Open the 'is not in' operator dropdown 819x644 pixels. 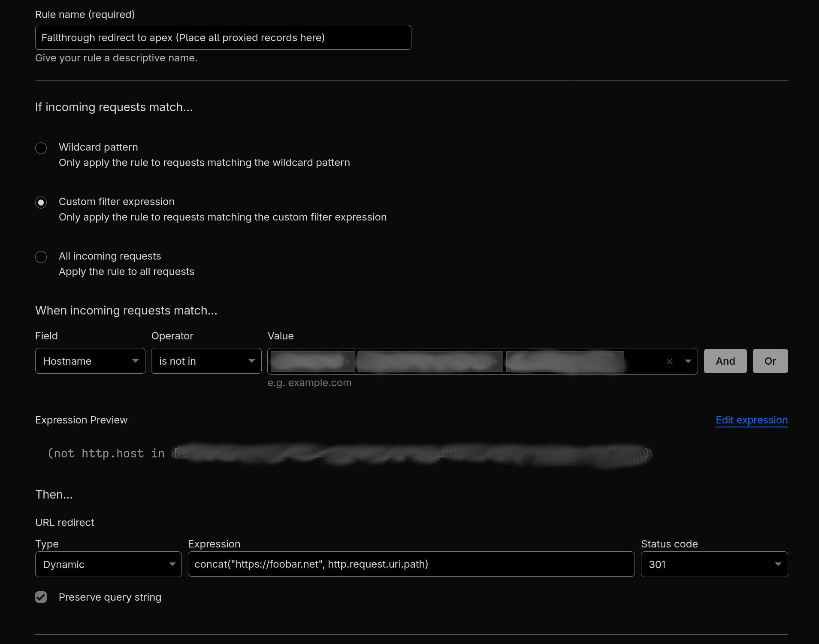[x=206, y=361]
